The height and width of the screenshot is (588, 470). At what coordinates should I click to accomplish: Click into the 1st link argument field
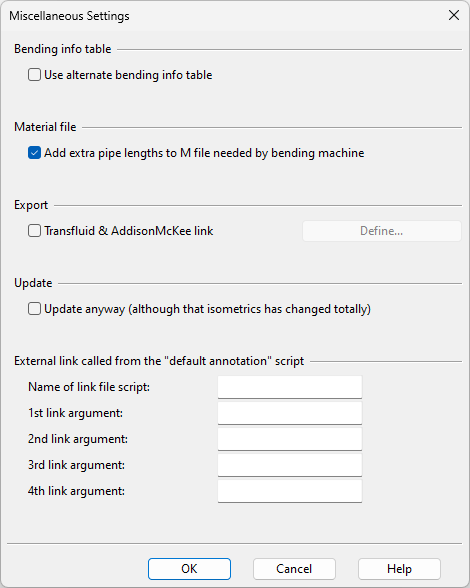[x=290, y=413]
